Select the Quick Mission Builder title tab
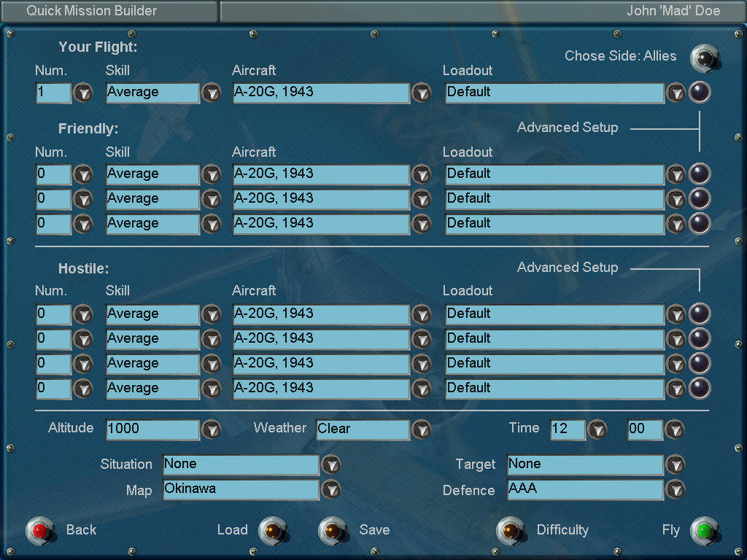Viewport: 747px width, 560px height. click(109, 11)
